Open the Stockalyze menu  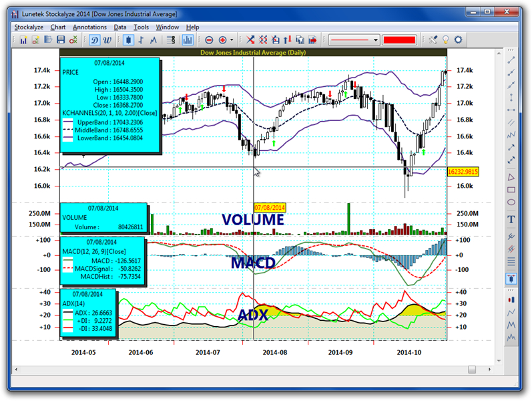(29, 27)
